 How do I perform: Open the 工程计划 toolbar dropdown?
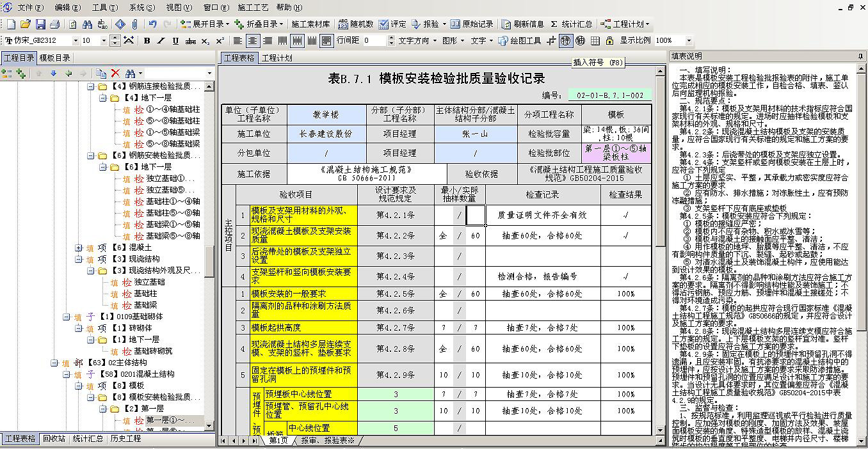[625, 24]
